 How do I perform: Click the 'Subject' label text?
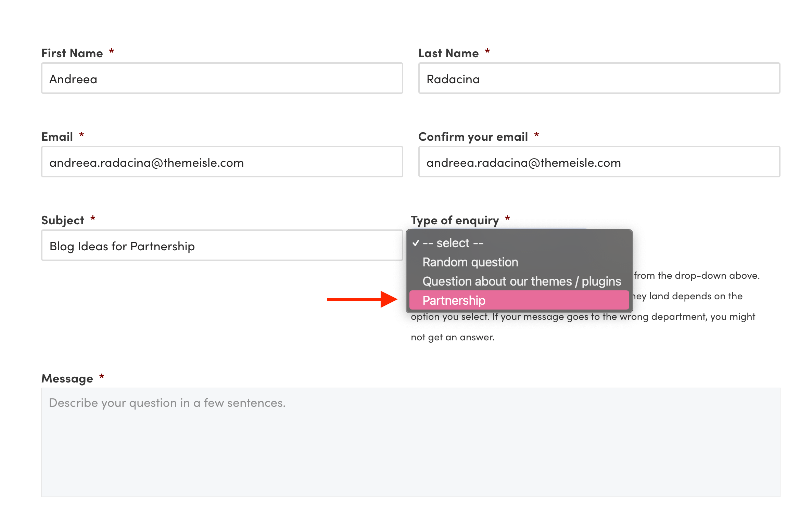click(x=63, y=221)
